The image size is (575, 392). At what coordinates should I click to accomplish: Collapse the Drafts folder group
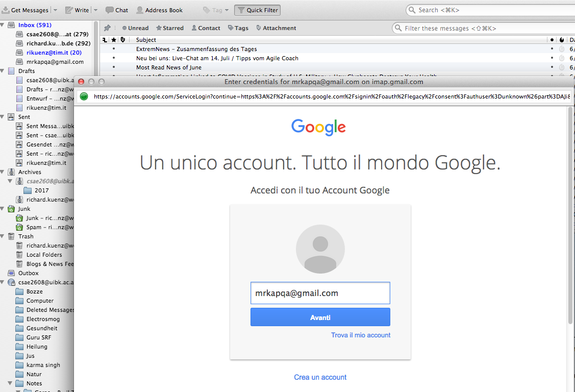click(2, 71)
